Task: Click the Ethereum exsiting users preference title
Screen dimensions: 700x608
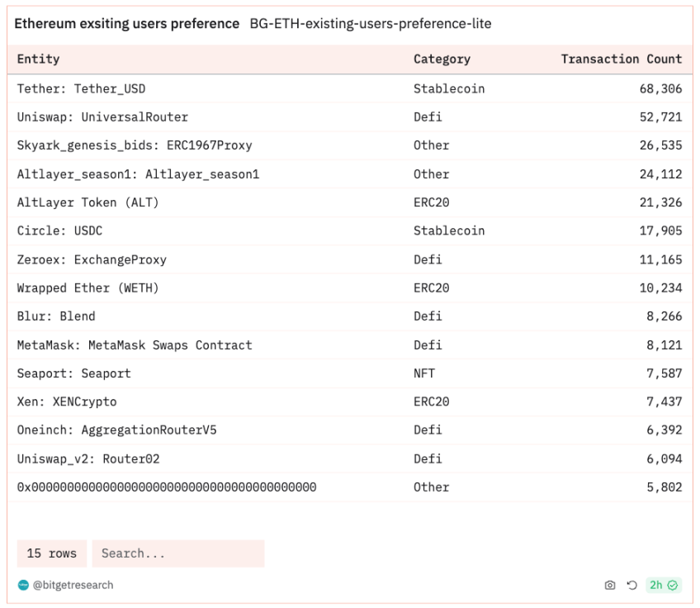Action: (x=127, y=23)
